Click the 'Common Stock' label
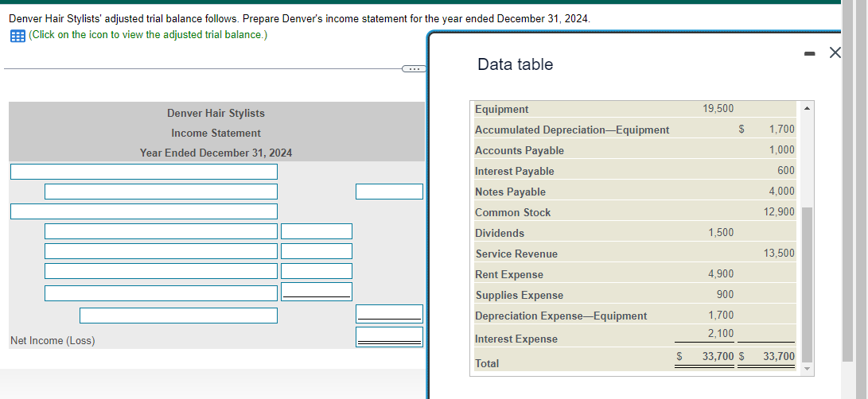 click(x=512, y=212)
